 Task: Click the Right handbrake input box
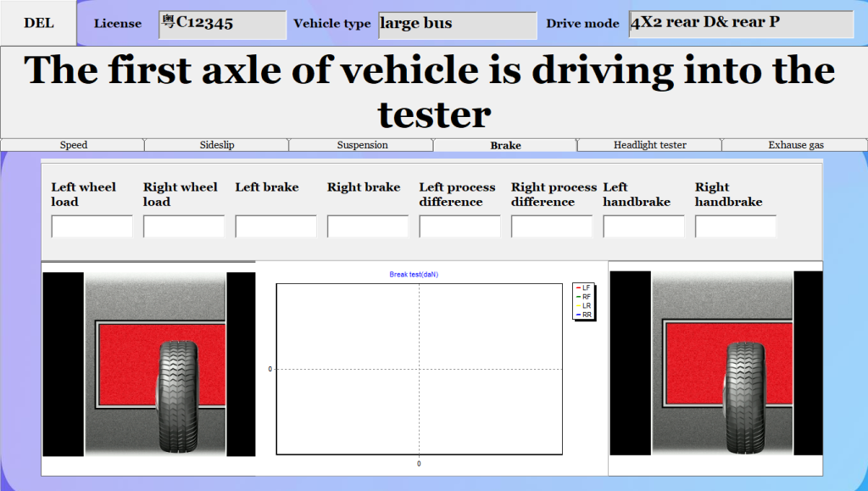tap(736, 226)
